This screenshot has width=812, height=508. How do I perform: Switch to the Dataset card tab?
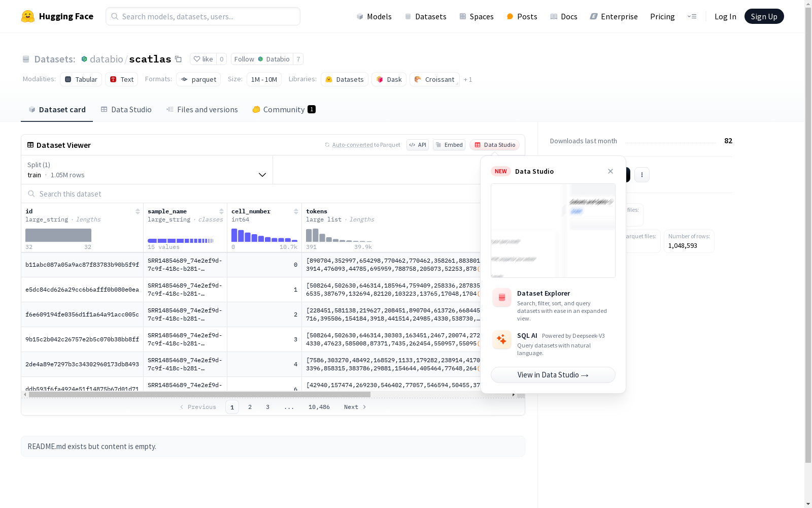click(57, 109)
